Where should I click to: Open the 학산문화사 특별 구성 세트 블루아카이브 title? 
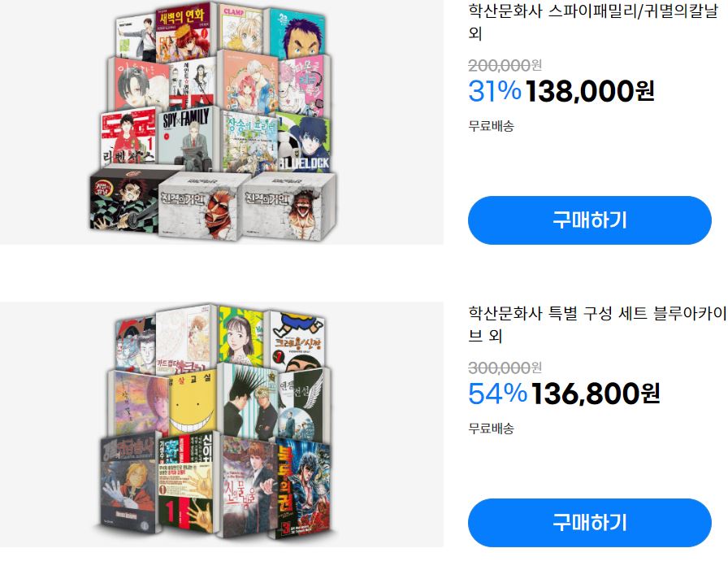click(x=597, y=324)
